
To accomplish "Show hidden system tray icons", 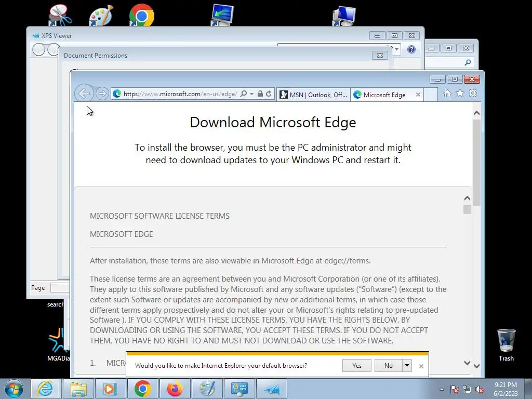I will (x=442, y=389).
